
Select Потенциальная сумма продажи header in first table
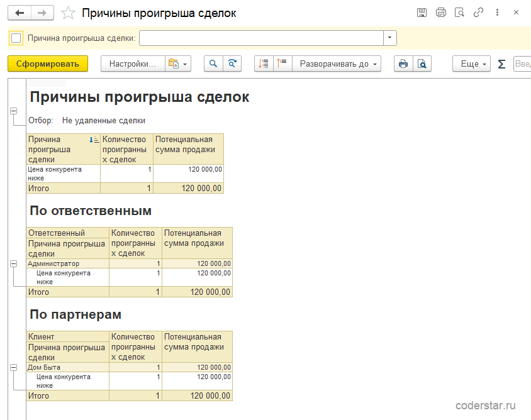(x=188, y=149)
